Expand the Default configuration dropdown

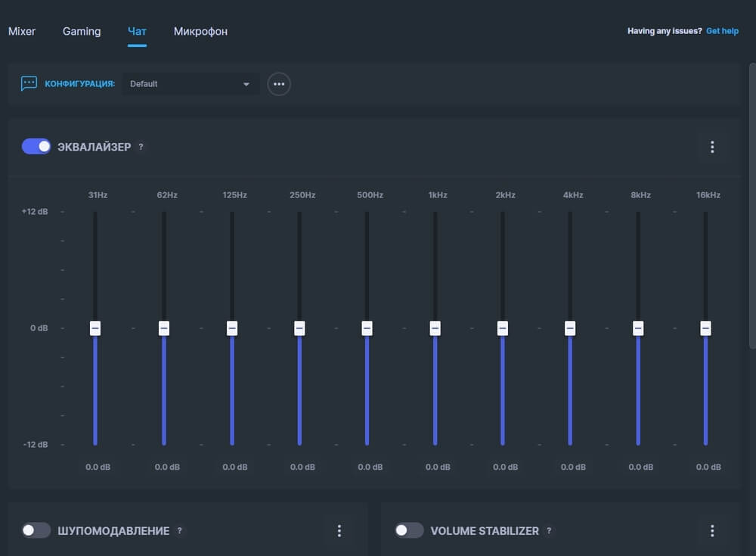(191, 84)
